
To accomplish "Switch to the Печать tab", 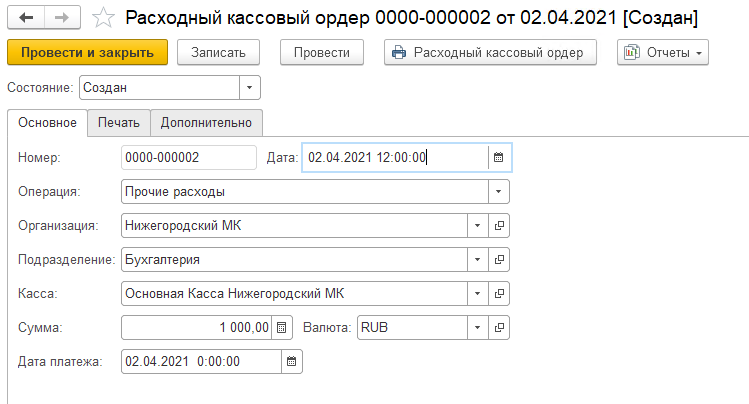I will coord(118,122).
